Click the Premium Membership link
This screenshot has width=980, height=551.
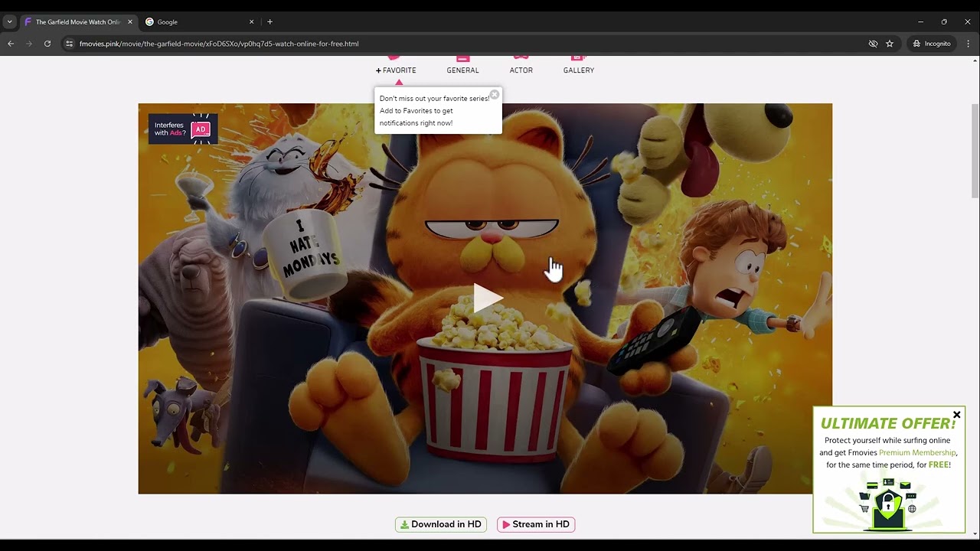click(916, 452)
